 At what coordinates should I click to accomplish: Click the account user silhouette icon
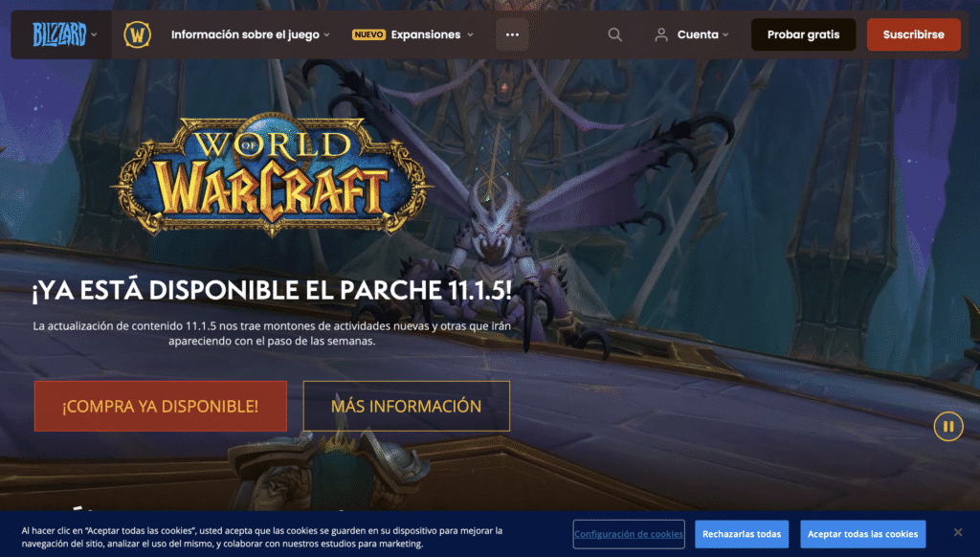tap(661, 34)
